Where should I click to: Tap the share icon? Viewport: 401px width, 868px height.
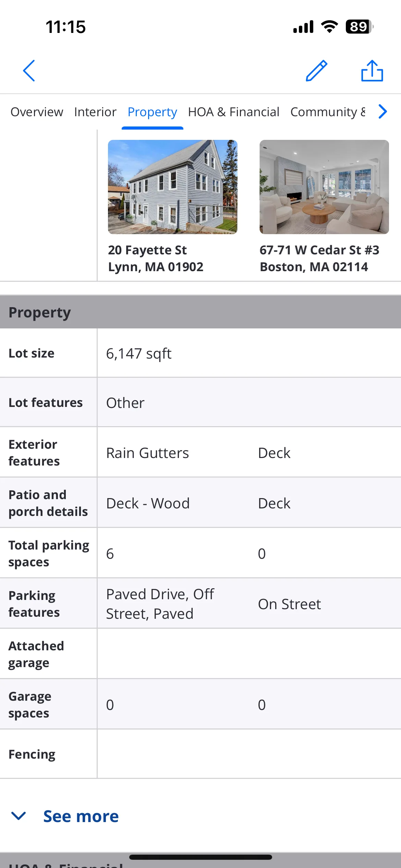pos(372,71)
